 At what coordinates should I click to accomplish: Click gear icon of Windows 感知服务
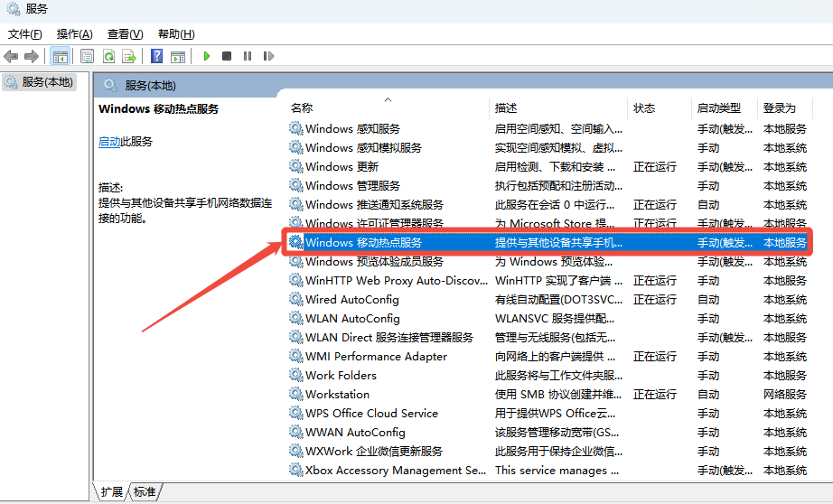click(x=296, y=128)
